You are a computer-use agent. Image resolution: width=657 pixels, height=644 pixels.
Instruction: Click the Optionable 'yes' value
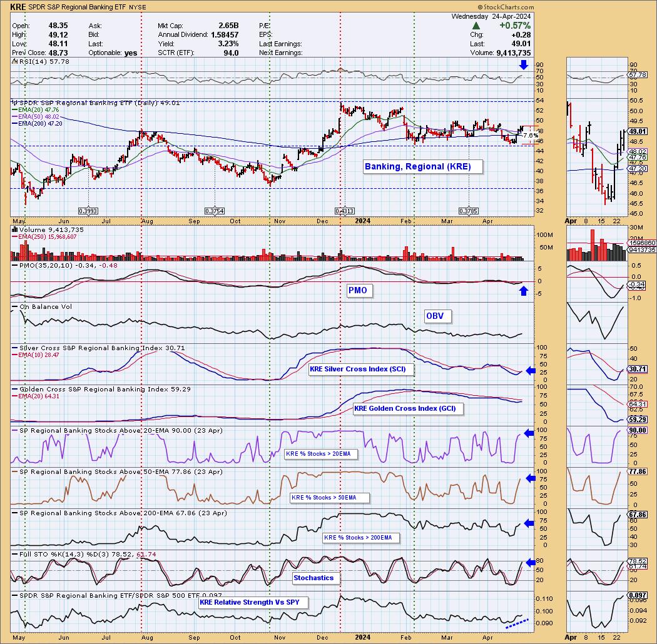[x=131, y=53]
